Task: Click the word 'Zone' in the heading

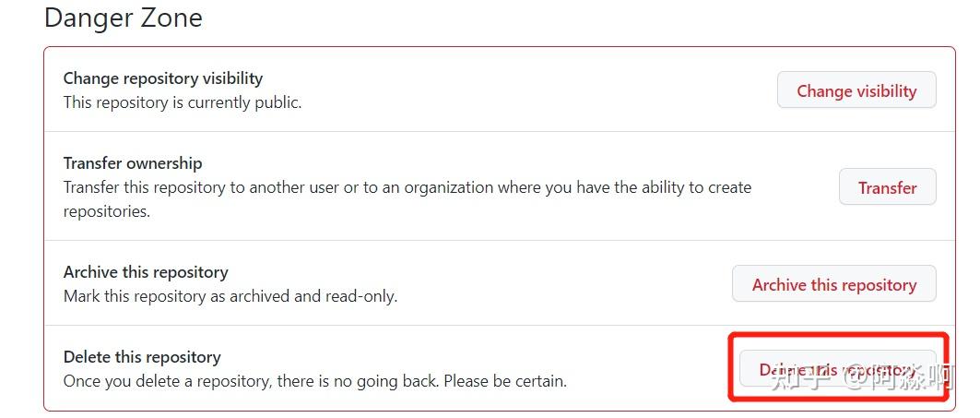Action: (170, 18)
